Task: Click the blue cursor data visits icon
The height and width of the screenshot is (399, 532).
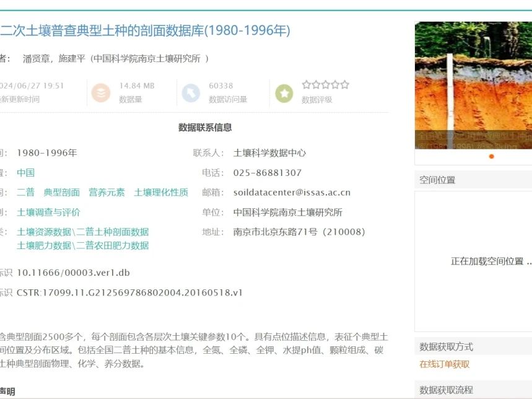Action: 191,93
